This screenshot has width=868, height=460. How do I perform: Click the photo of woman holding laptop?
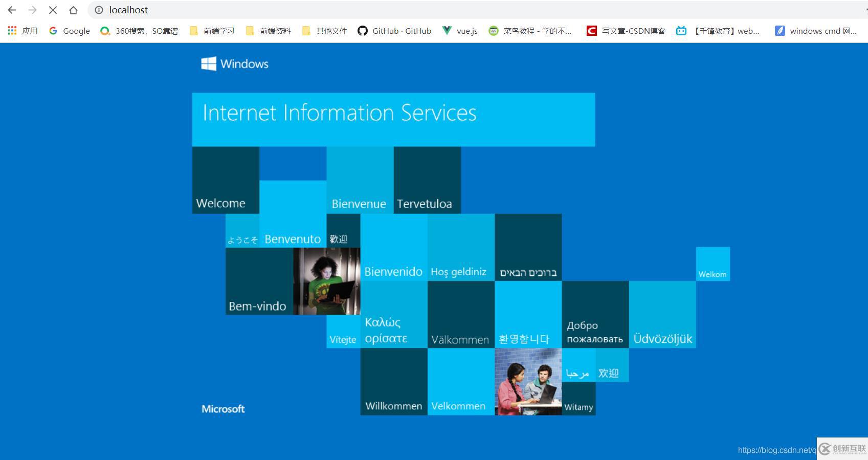click(x=327, y=281)
